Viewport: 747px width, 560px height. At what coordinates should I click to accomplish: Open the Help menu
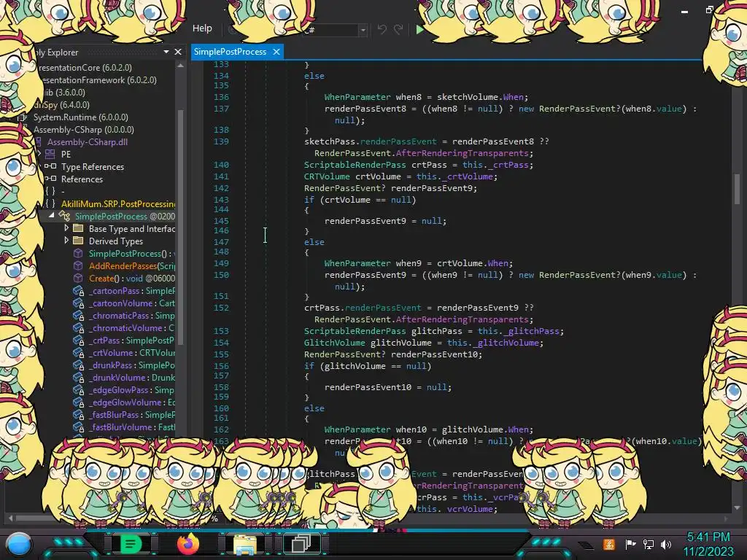point(202,28)
